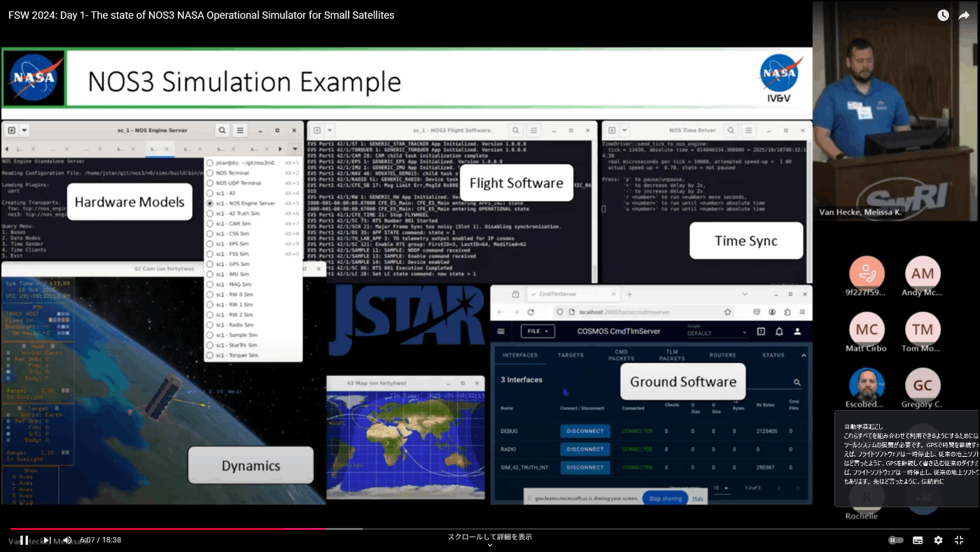Open hamburger menu in NOS Engine Server window
The image size is (980, 552).
[240, 130]
